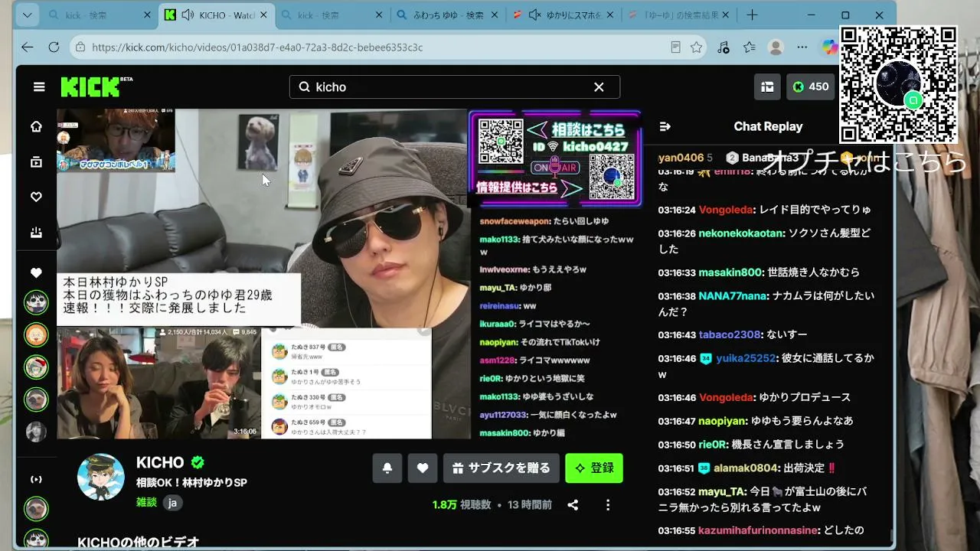The height and width of the screenshot is (551, 980).
Task: Open first followed channel avatar in sidebar
Action: (36, 303)
